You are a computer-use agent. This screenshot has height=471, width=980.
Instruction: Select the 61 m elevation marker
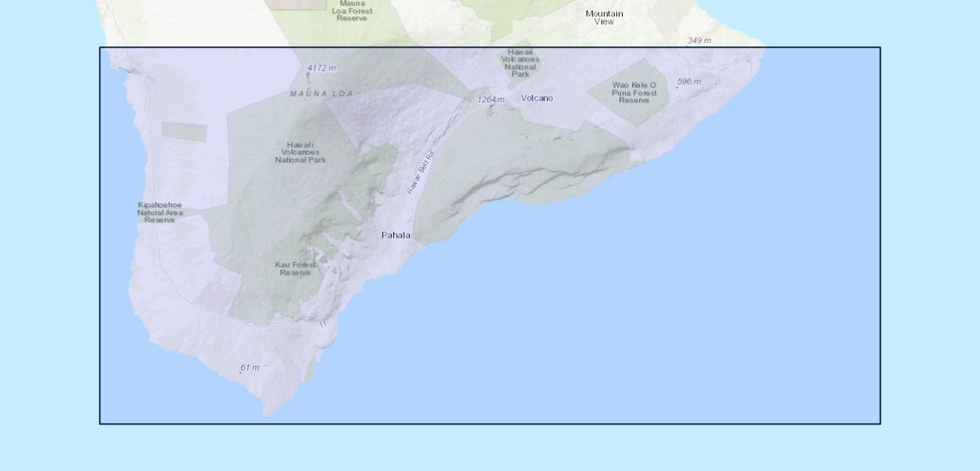(250, 367)
